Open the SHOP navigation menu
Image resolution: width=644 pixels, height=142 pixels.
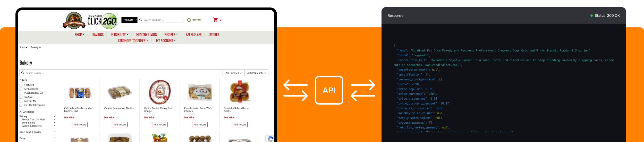[x=80, y=35]
